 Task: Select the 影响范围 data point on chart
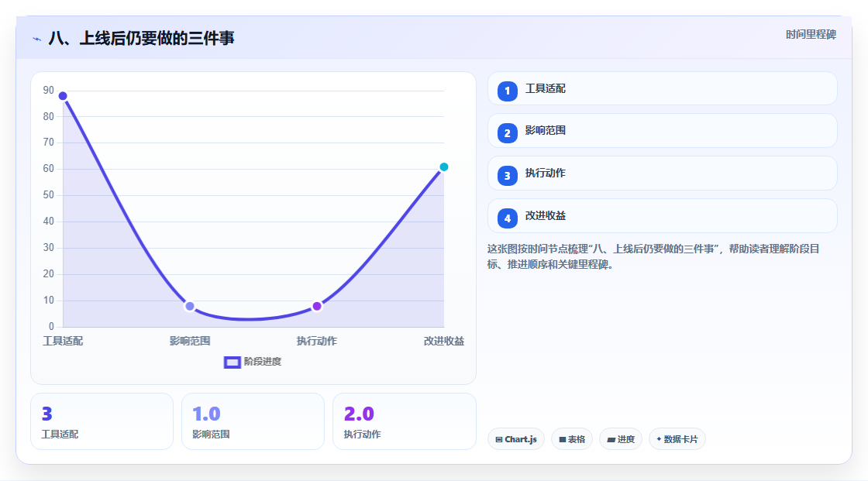[190, 306]
